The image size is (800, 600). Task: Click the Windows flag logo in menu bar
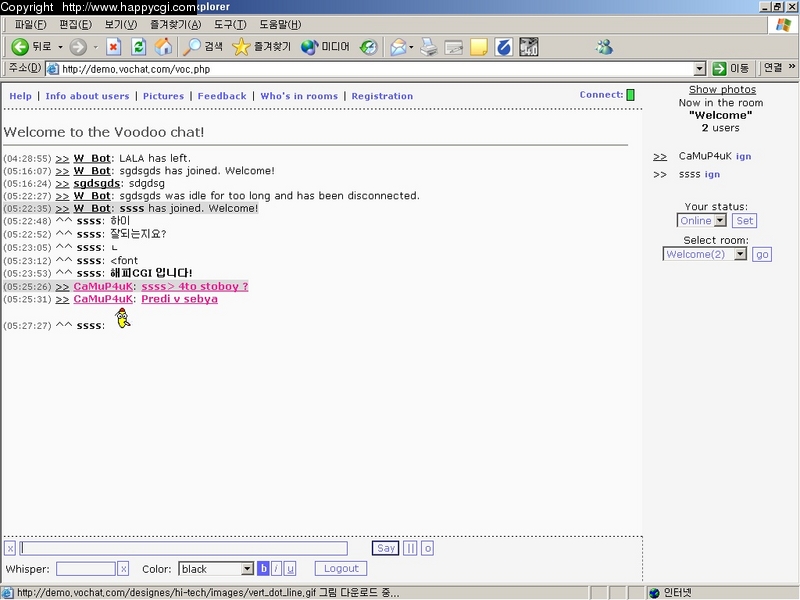pos(783,24)
